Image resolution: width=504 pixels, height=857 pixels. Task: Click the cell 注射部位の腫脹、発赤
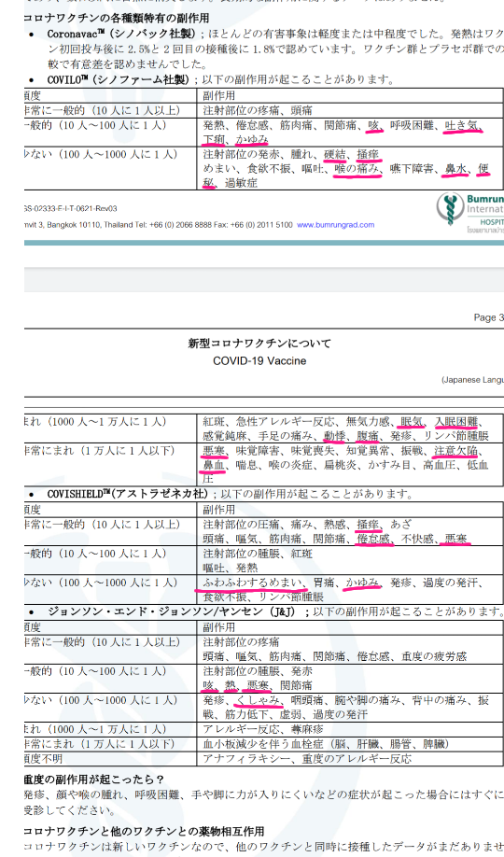(258, 671)
